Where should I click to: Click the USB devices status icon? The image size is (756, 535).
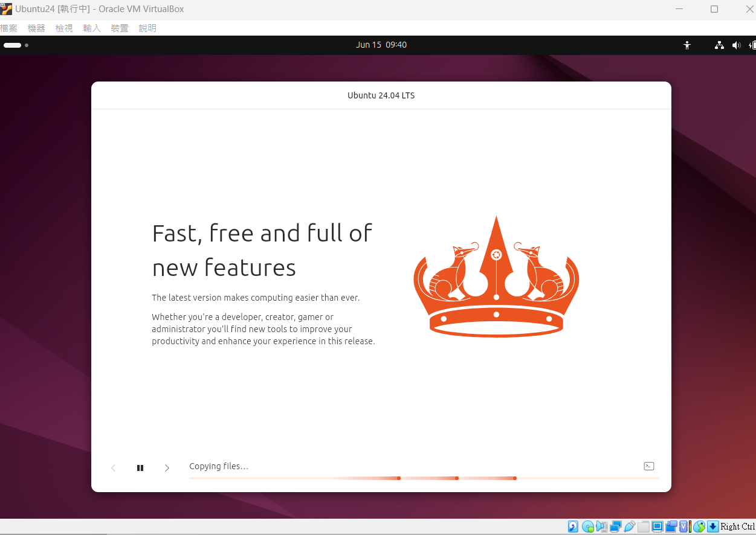pyautogui.click(x=630, y=527)
